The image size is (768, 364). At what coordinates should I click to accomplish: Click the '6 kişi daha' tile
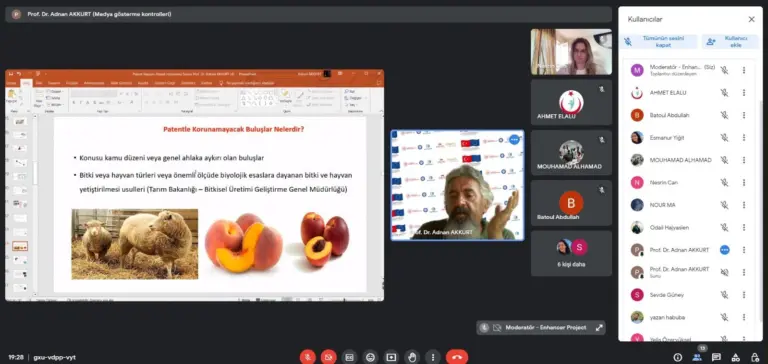coord(571,253)
